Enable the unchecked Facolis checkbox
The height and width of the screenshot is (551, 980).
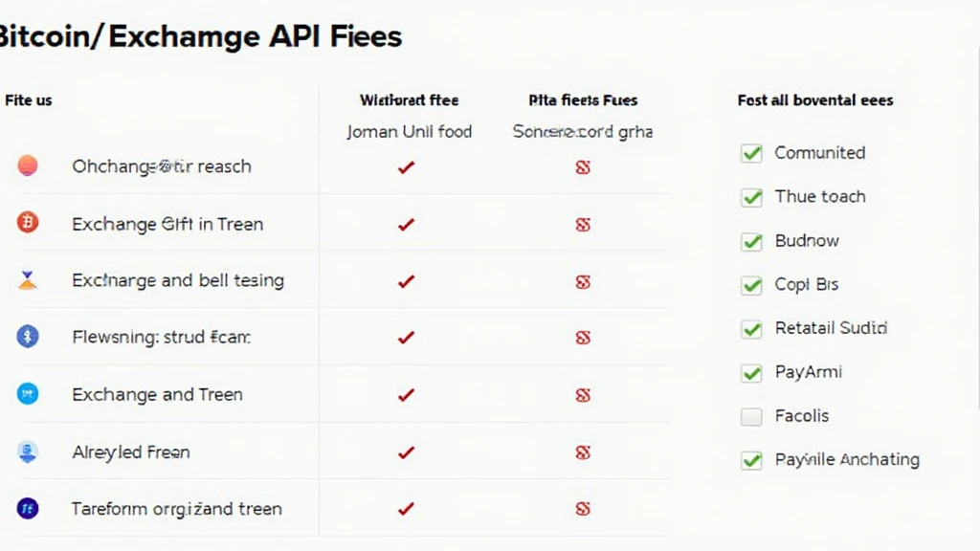click(751, 416)
